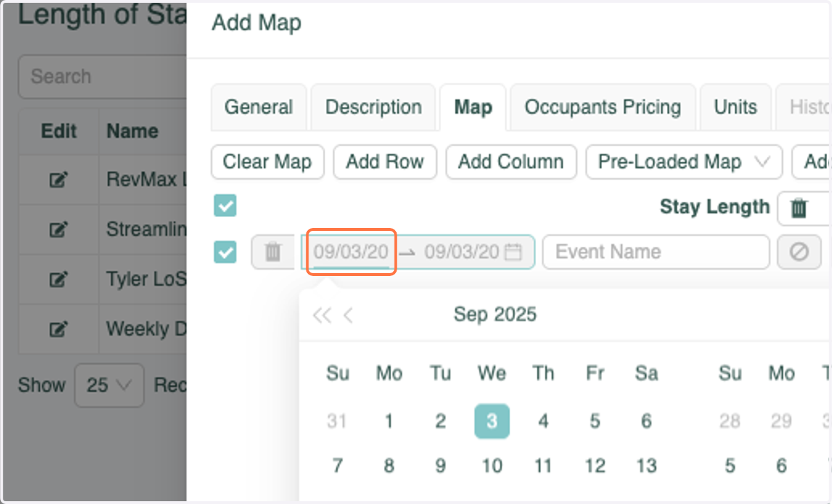
Task: Go to the previous month with the single arrow
Action: tap(348, 315)
